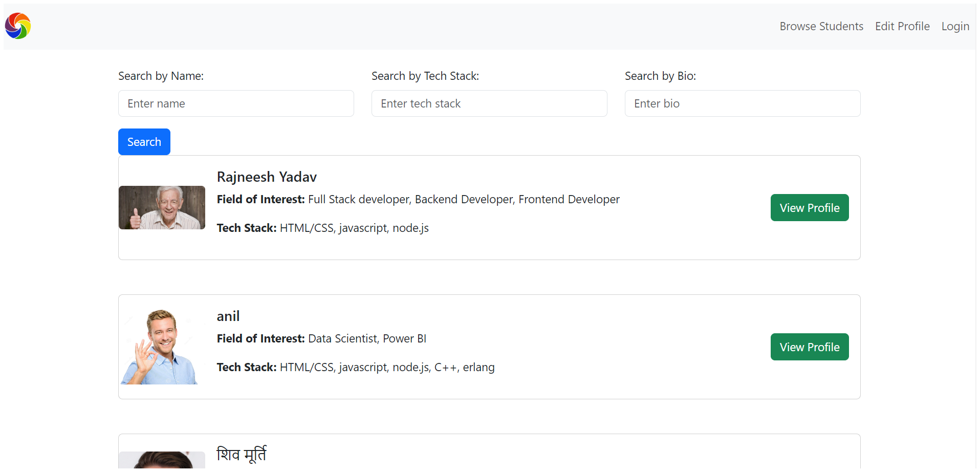Click the Search by Name label
This screenshot has width=980, height=472.
click(161, 76)
